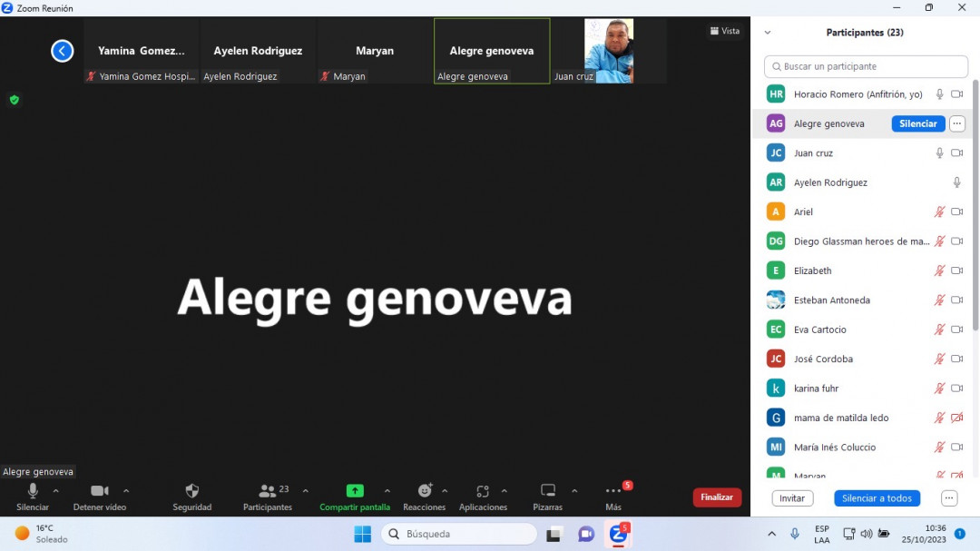Open Windows Start menu
The height and width of the screenshot is (551, 980).
click(362, 534)
